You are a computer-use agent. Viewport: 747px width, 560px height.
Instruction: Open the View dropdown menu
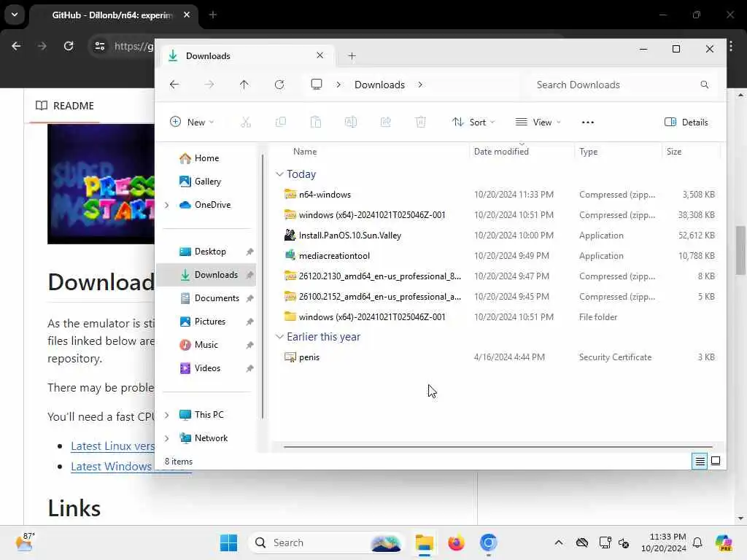[x=538, y=122]
